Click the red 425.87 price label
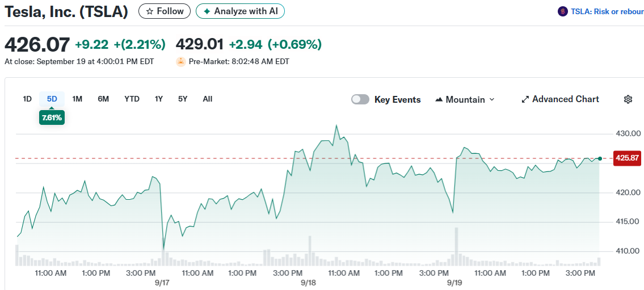 (x=628, y=158)
